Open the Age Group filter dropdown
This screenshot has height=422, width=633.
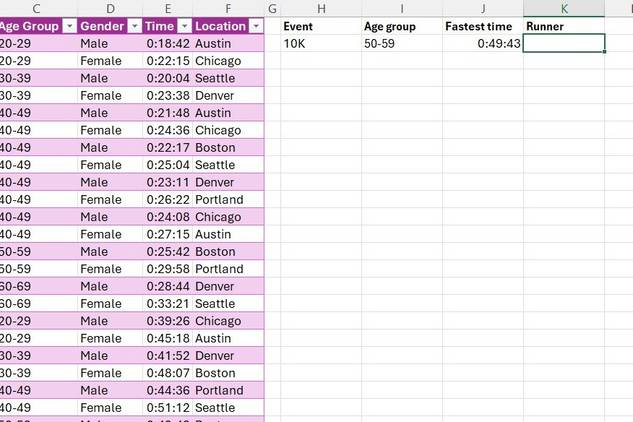(x=69, y=26)
